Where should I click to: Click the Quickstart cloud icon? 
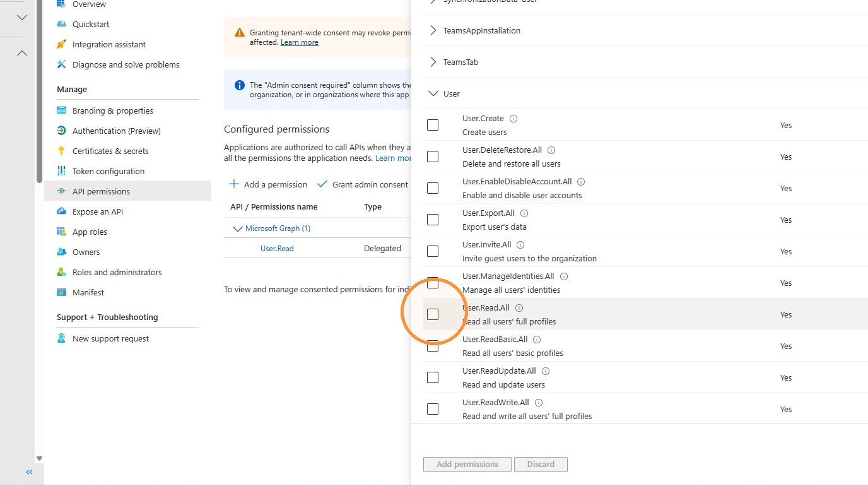point(61,24)
